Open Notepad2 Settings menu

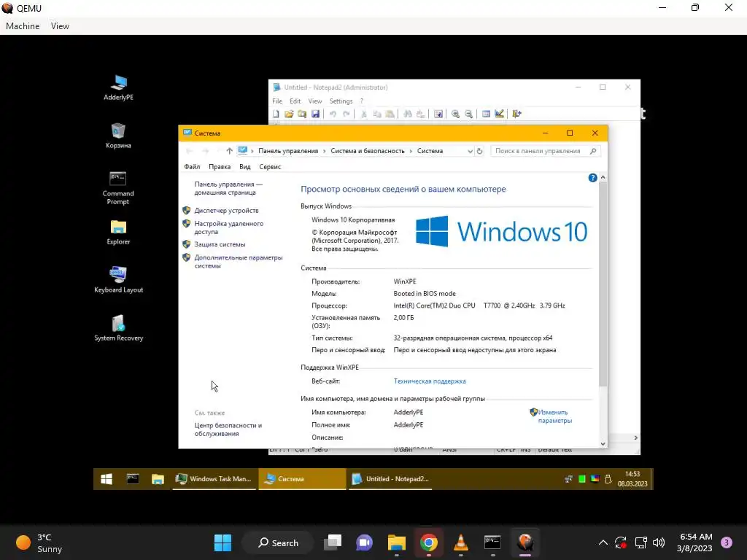click(341, 101)
